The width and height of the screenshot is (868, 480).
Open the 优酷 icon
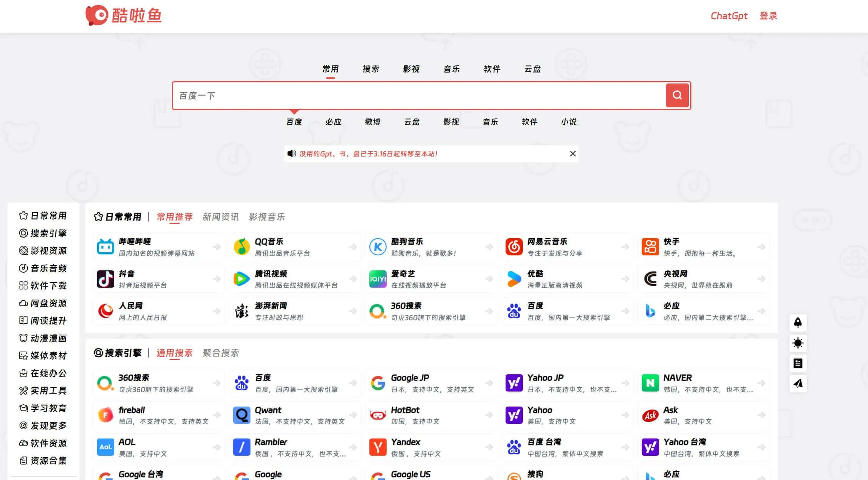pos(514,279)
